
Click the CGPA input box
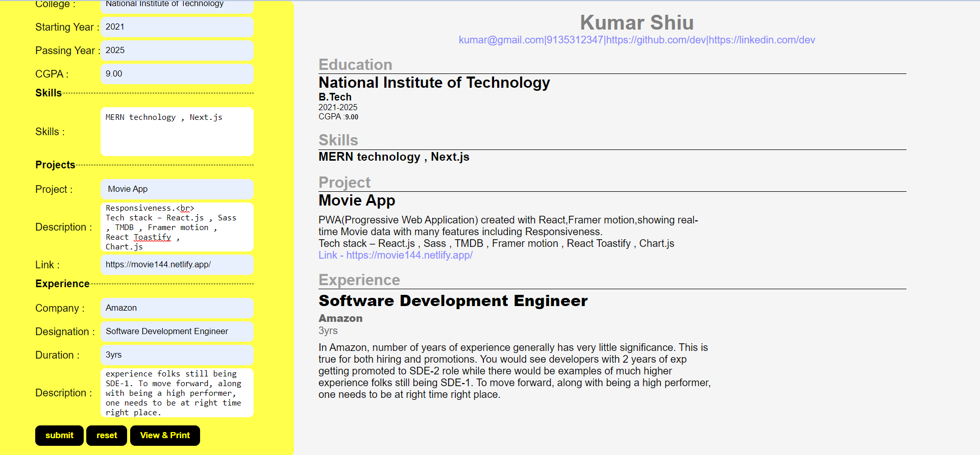177,74
